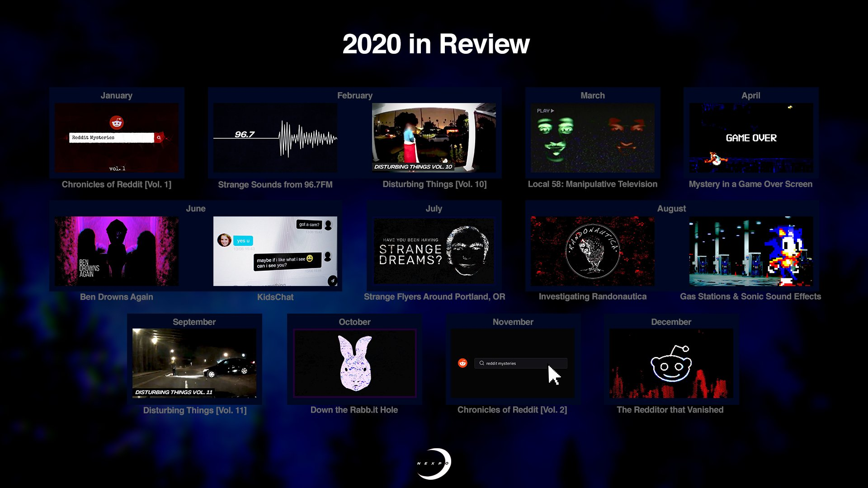Click the Local 58: Manipulative Television caption

click(593, 184)
